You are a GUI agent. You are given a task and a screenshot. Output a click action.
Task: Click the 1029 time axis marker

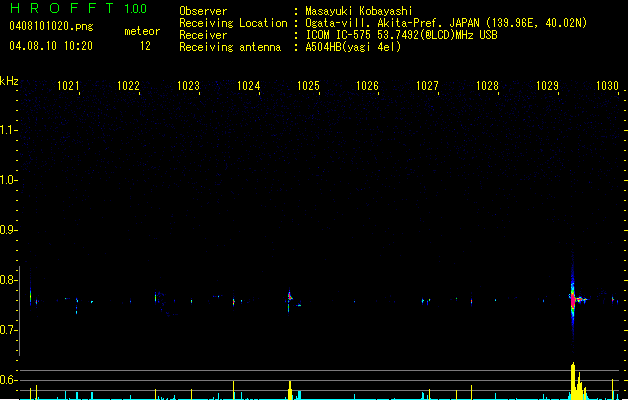[x=547, y=86]
